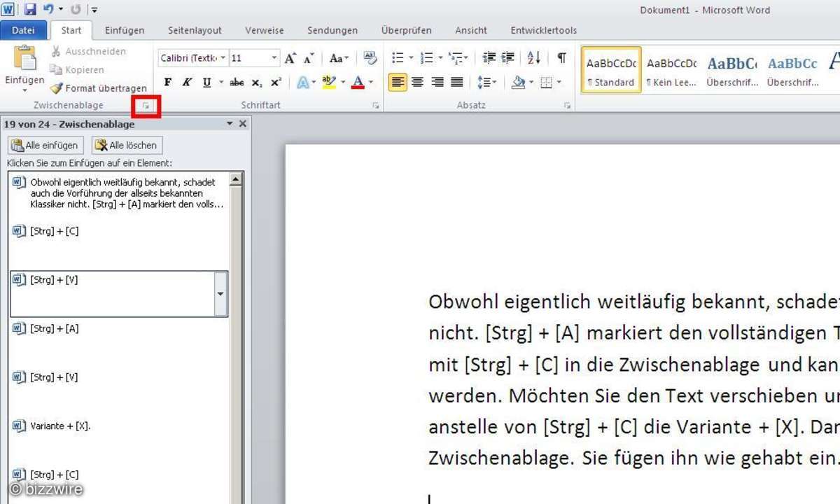Click the numbered list icon
This screenshot has height=504, width=840.
pyautogui.click(x=426, y=58)
